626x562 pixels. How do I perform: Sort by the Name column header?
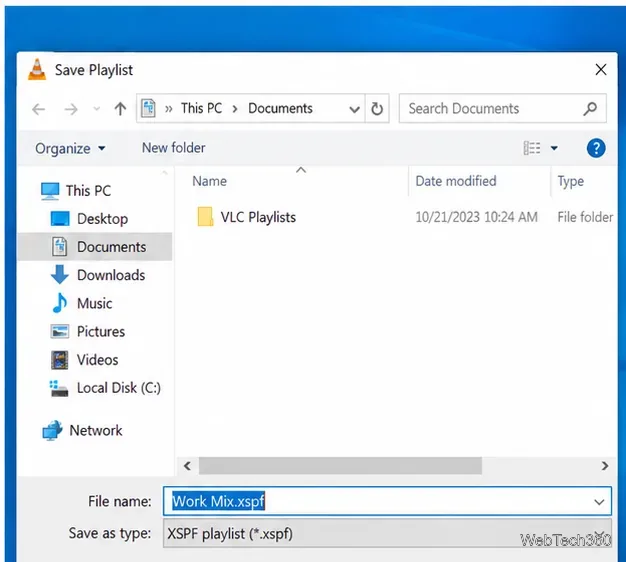click(209, 181)
